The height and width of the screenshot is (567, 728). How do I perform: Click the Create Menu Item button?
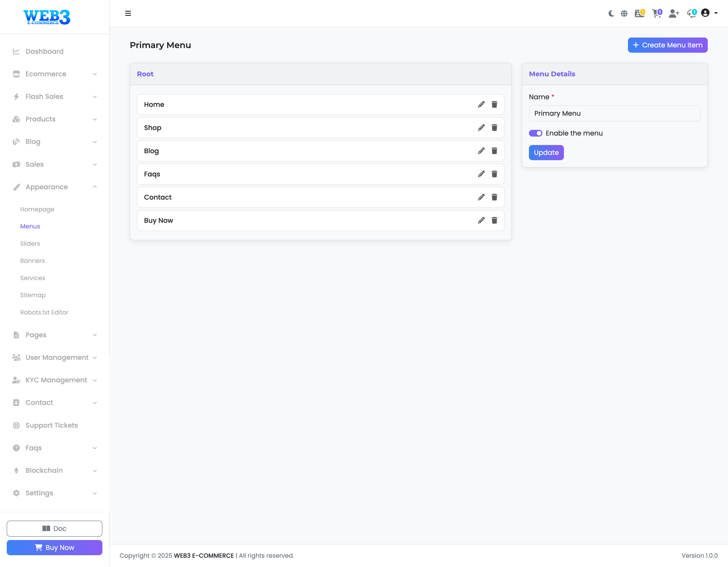tap(667, 45)
